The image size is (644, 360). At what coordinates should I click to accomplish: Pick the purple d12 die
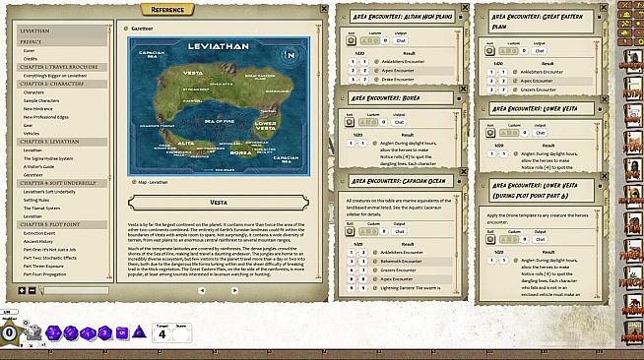[x=71, y=332]
